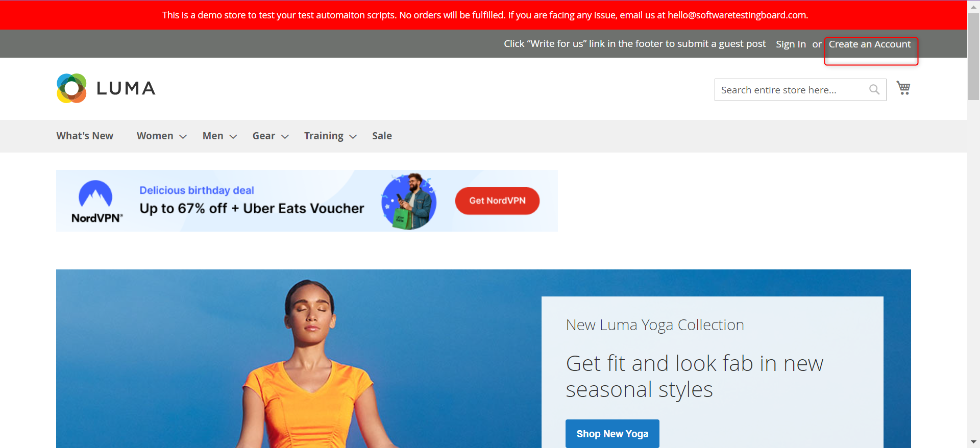
Task: Click the Get NordVPN button
Action: pos(497,201)
